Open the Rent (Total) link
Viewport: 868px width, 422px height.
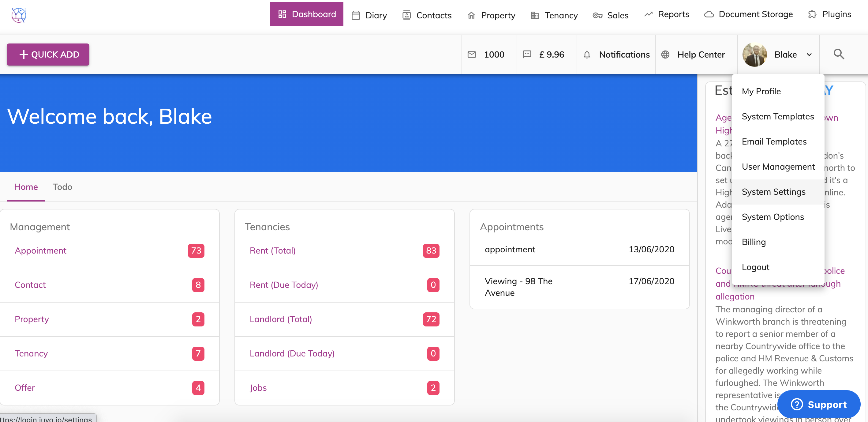[x=272, y=251]
